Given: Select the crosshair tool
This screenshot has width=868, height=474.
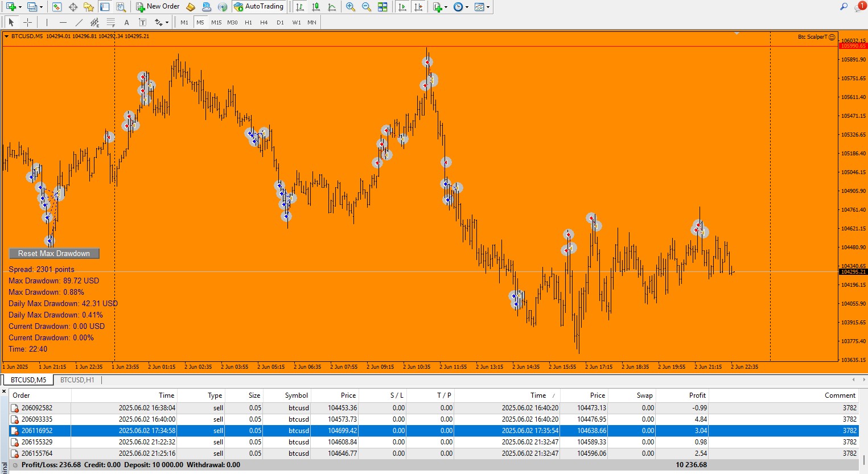Looking at the screenshot, I should click(27, 23).
